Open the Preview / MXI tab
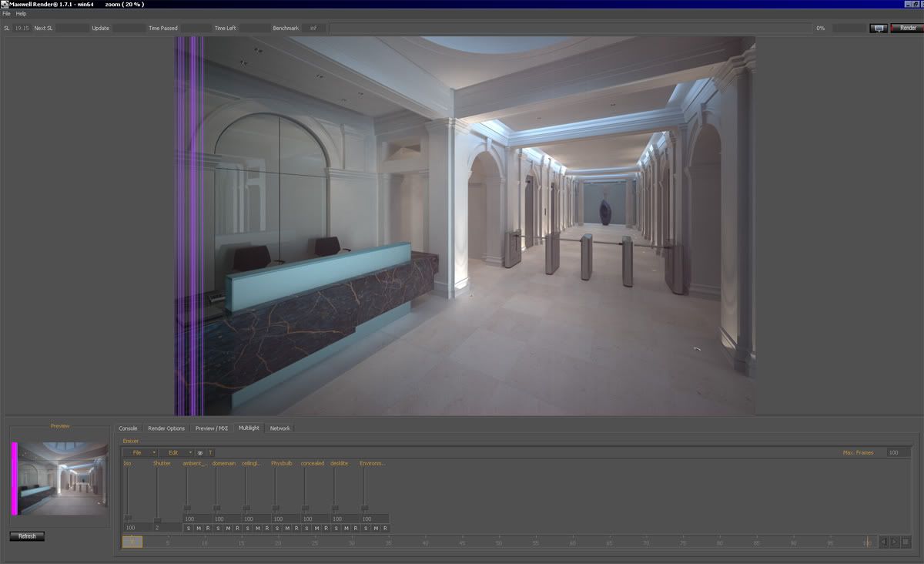The image size is (924, 564). point(212,428)
